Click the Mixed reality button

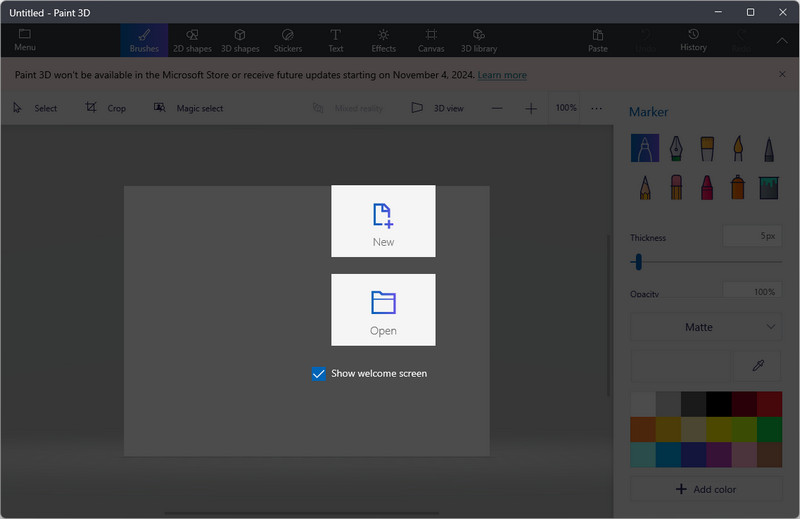coord(347,108)
